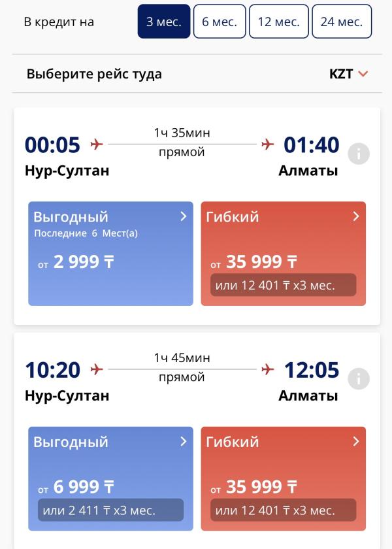Screen dimensions: 392x549
Task: Expand Гибкий fare chevron for 10:20 flight
Action: click(356, 442)
